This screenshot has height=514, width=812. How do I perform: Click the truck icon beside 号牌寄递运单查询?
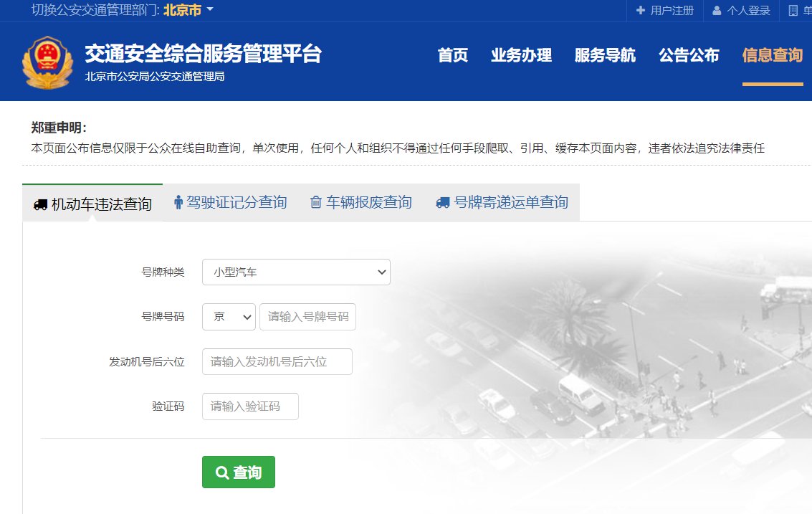tap(443, 203)
